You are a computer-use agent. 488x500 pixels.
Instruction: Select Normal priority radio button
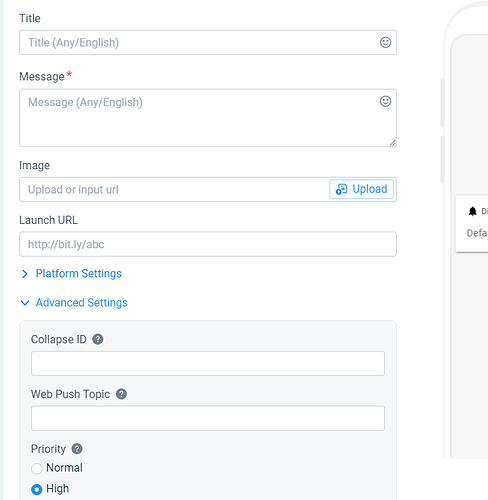tap(37, 468)
